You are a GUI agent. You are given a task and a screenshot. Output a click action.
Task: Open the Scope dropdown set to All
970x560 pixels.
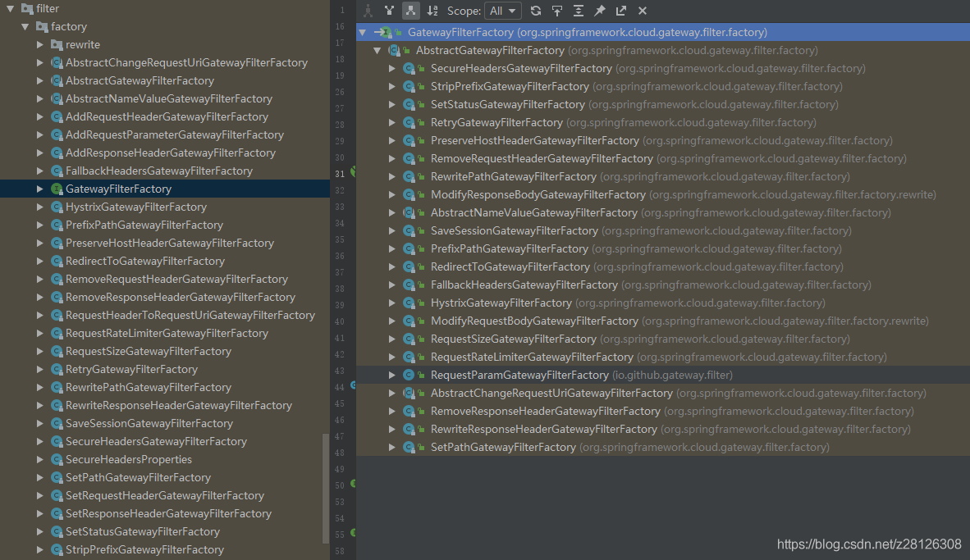point(503,11)
